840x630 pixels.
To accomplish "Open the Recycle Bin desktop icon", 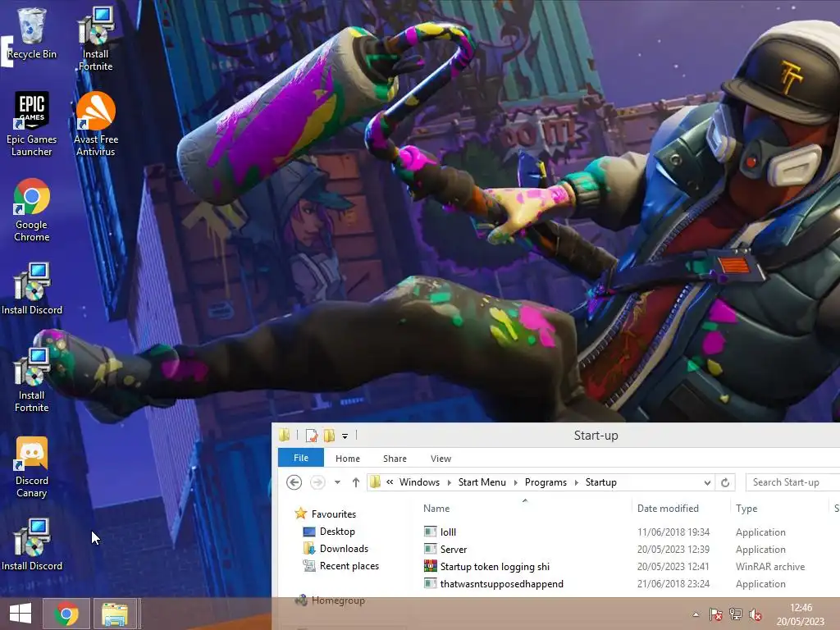I will point(32,33).
